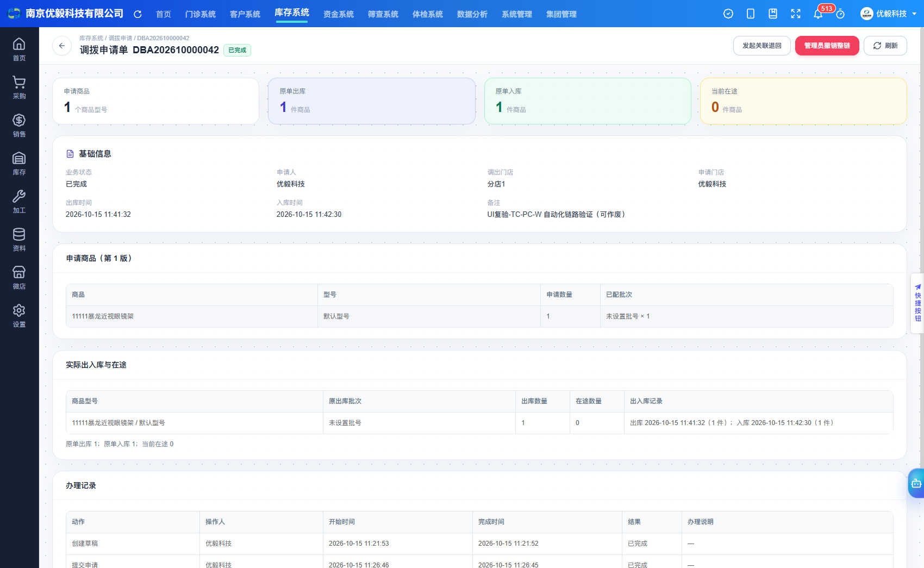Open 加工 wrench icon in sidebar
The image size is (924, 568).
click(19, 201)
